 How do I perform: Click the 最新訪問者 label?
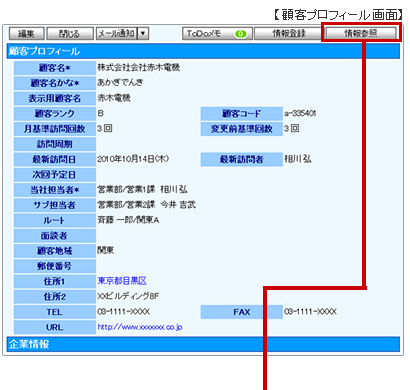[x=242, y=159]
